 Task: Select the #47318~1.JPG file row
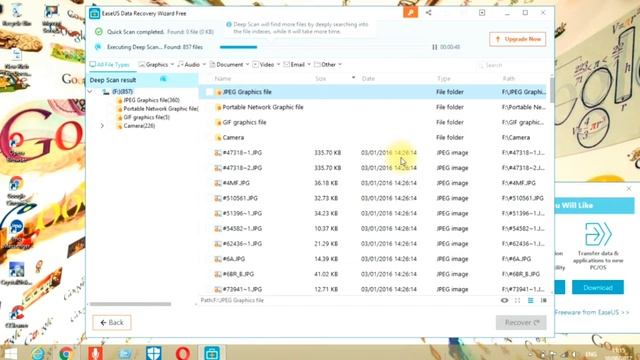(373, 153)
